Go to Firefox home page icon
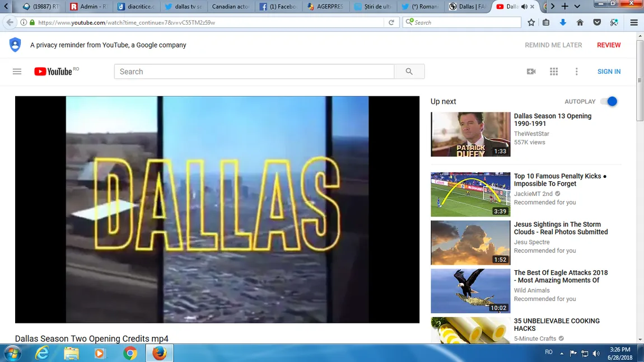 click(580, 22)
